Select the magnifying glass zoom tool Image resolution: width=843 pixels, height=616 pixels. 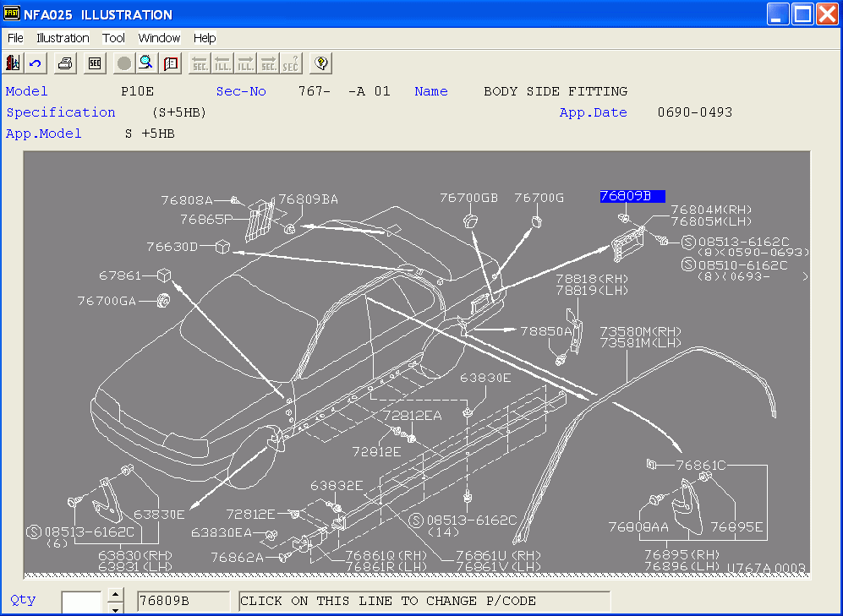coord(146,63)
